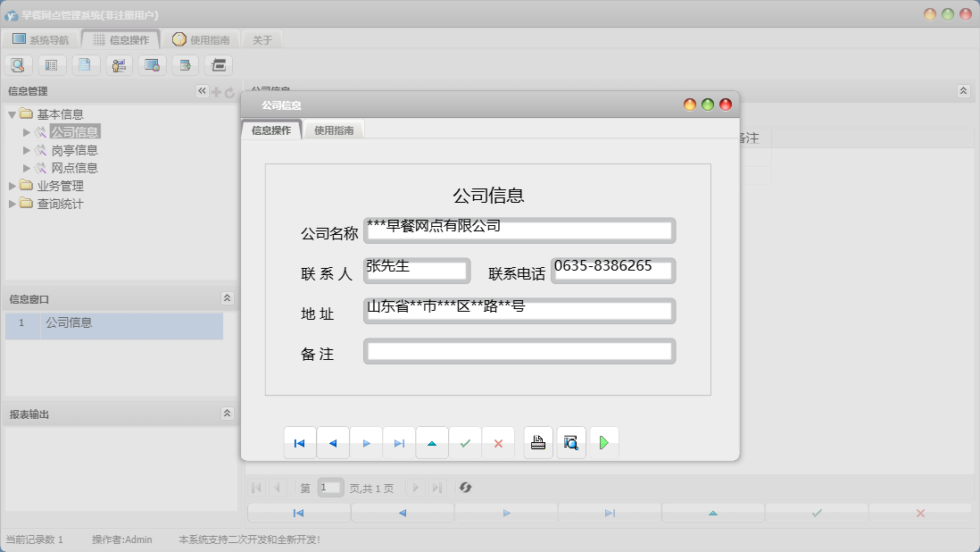This screenshot has height=552, width=980.
Task: Select the user management toolbar icon
Action: (x=119, y=64)
